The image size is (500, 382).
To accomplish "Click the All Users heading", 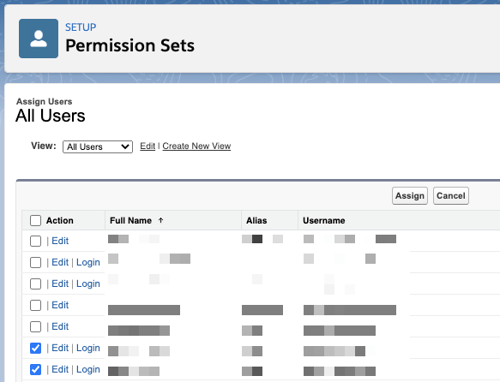I will tap(50, 116).
